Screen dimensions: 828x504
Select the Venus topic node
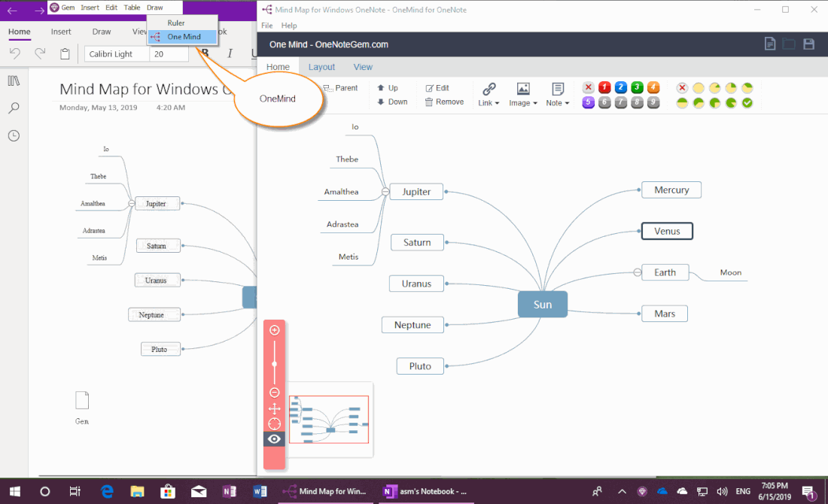(667, 231)
